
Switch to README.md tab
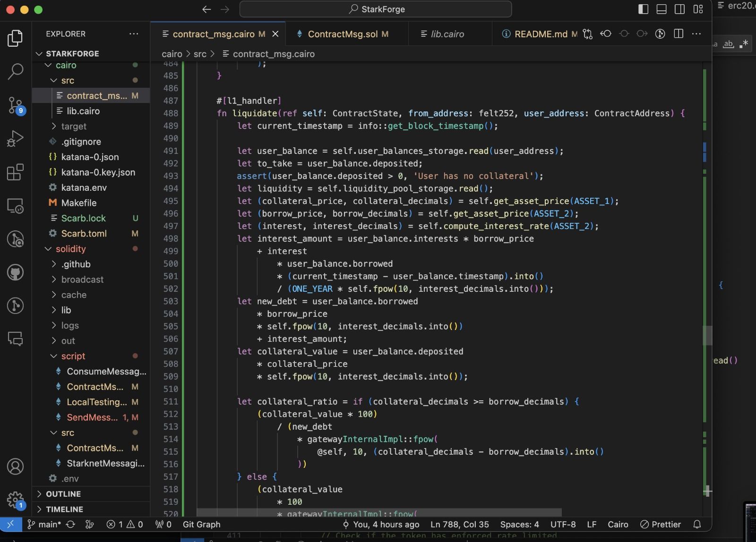pyautogui.click(x=539, y=34)
